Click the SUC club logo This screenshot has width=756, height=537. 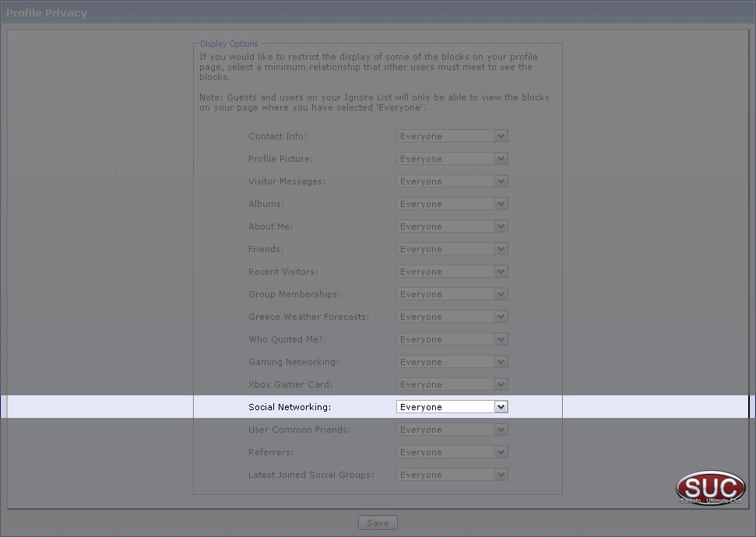point(711,488)
